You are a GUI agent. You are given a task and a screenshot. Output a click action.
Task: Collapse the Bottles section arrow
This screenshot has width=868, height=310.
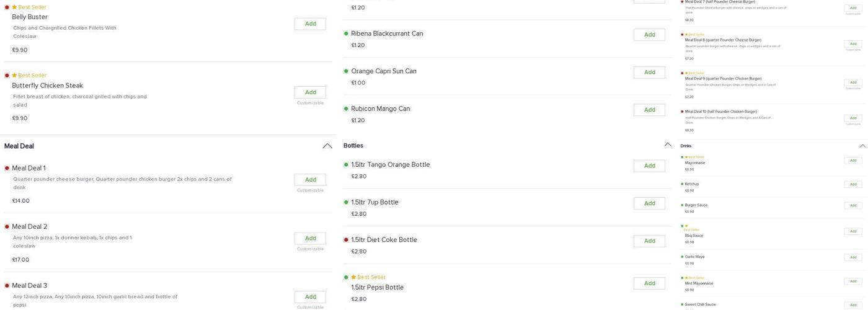668,145
